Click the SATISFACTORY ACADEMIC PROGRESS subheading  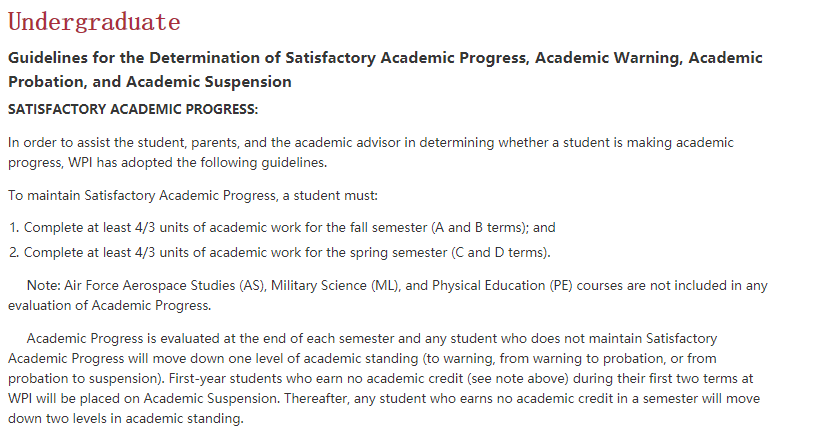[x=133, y=108]
